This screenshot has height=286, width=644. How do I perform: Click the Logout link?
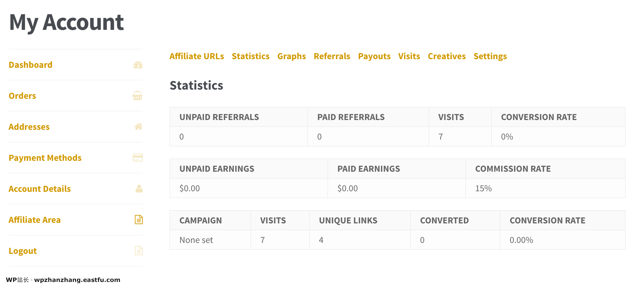pos(23,251)
